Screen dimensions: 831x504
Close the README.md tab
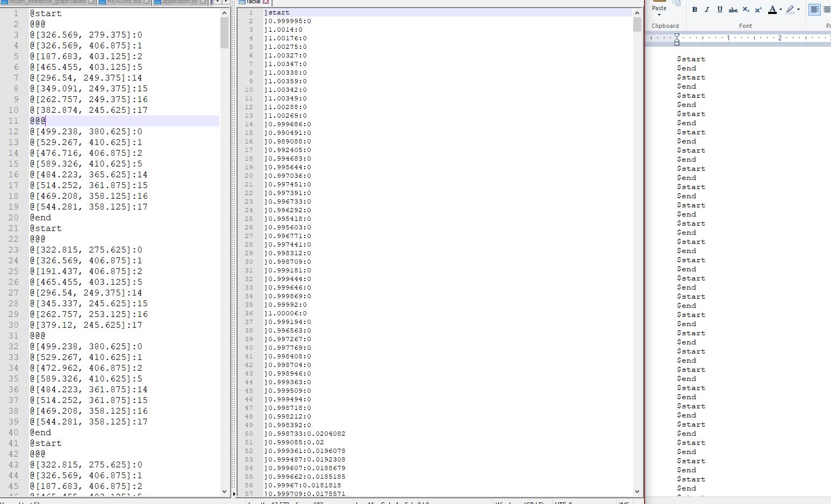pyautogui.click(x=146, y=2)
